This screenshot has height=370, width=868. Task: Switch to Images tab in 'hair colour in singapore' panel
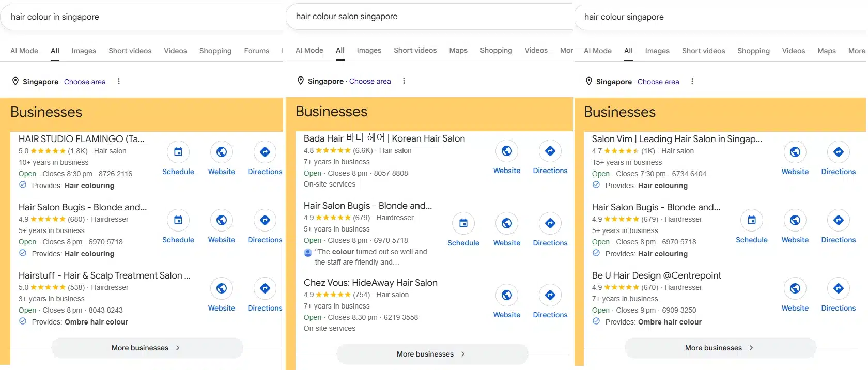(84, 51)
